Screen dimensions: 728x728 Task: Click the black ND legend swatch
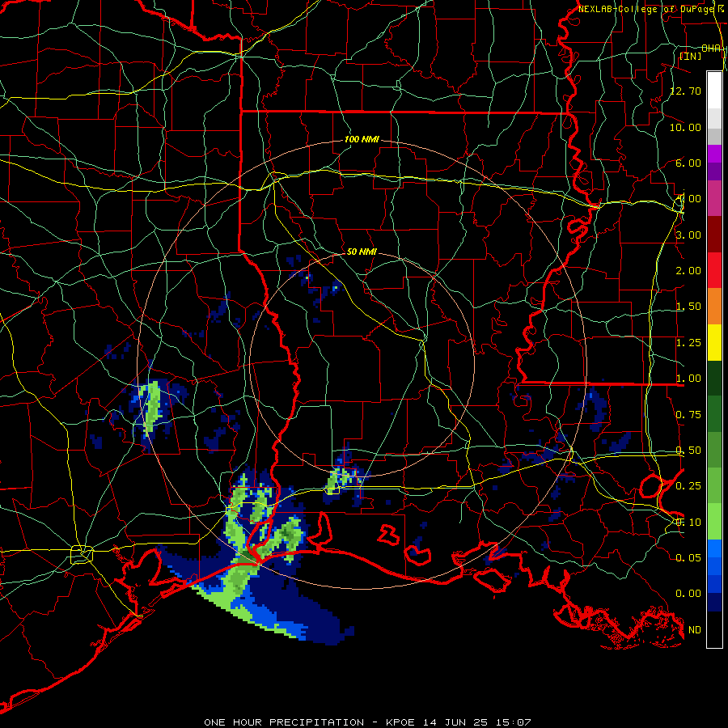pos(714,629)
